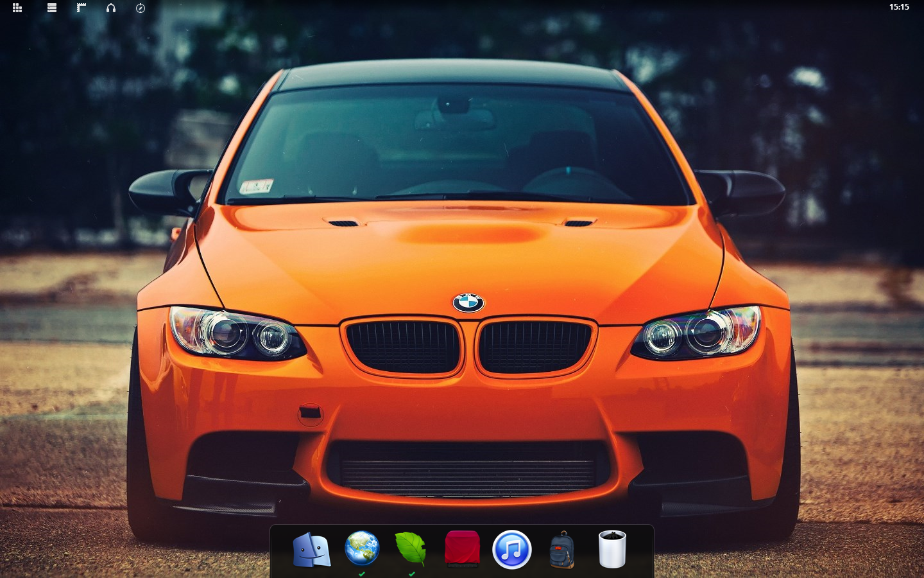Launch the globe web browser in dock
The image size is (924, 578).
point(362,548)
